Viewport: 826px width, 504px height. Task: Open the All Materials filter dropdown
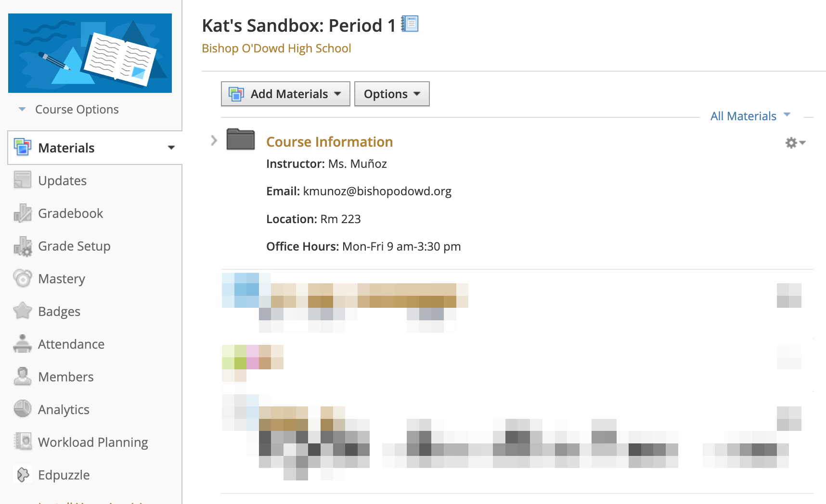[750, 116]
